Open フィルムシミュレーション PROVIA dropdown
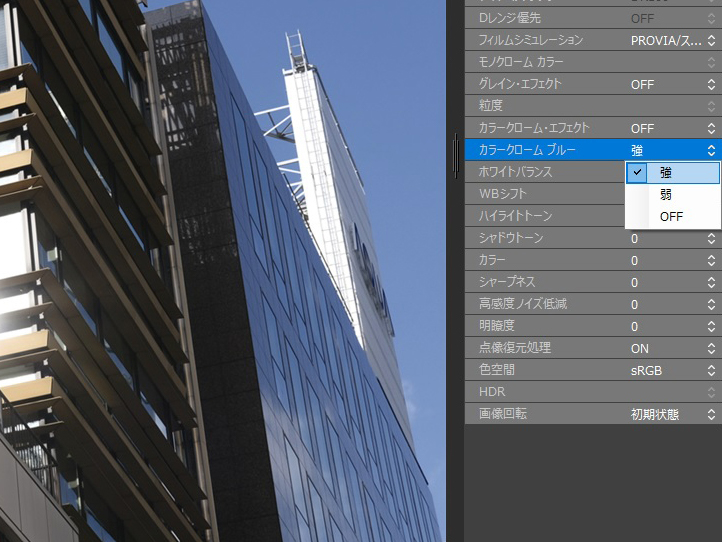Screen dimensions: 722x542 click(x=711, y=41)
